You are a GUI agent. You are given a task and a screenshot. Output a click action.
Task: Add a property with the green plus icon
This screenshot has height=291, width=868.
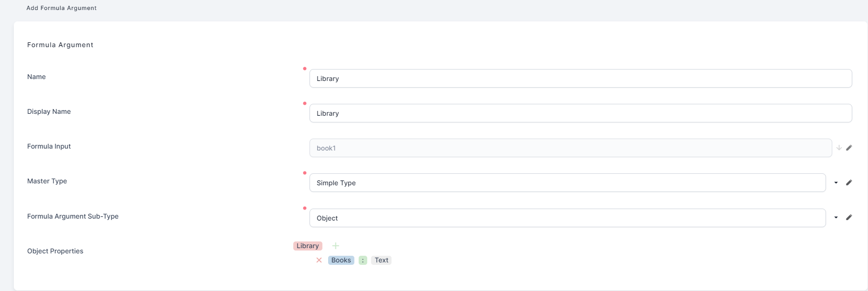pos(336,246)
